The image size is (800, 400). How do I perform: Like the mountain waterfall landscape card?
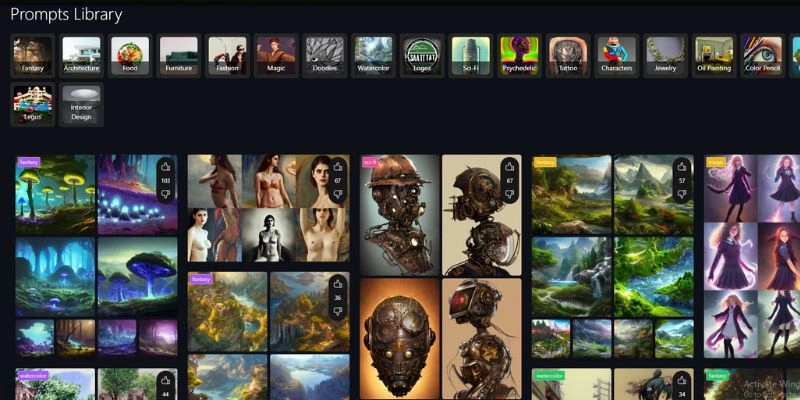(x=681, y=168)
